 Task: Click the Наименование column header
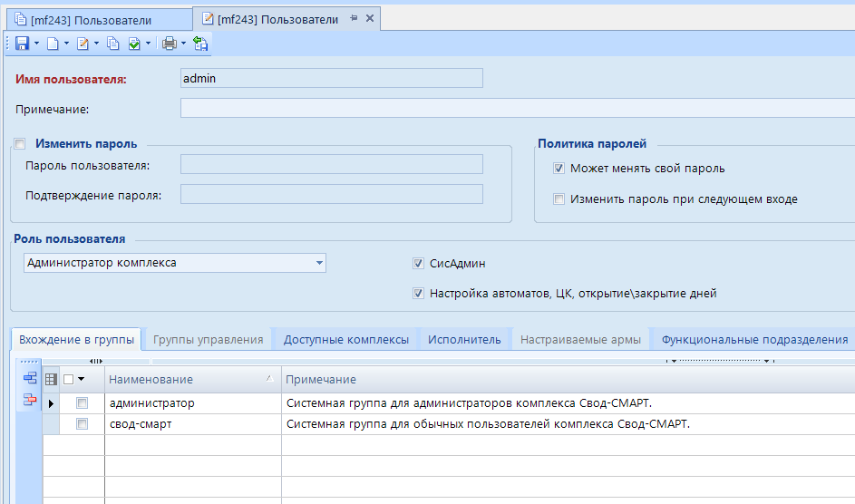pos(193,379)
